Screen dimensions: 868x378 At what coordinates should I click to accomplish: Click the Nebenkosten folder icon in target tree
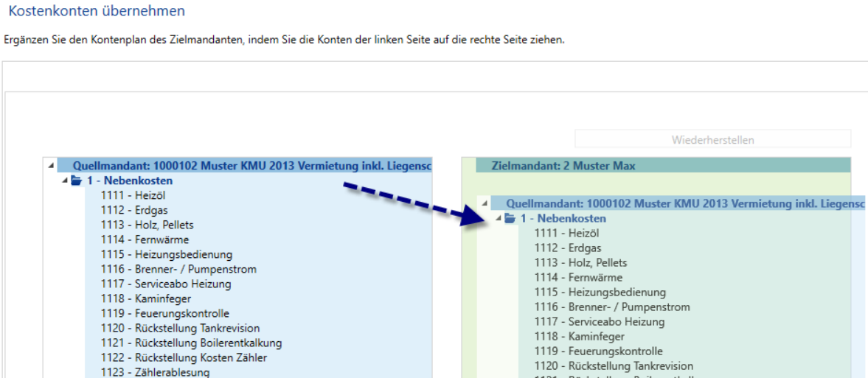point(510,219)
